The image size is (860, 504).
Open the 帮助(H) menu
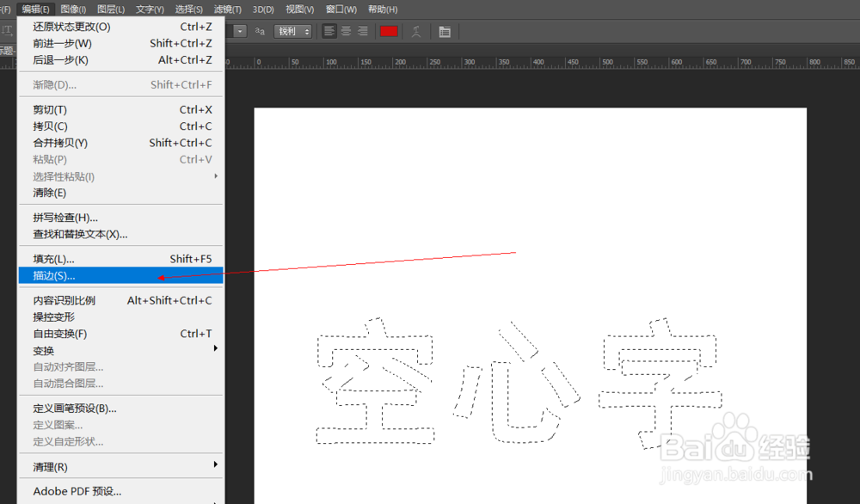click(x=383, y=9)
